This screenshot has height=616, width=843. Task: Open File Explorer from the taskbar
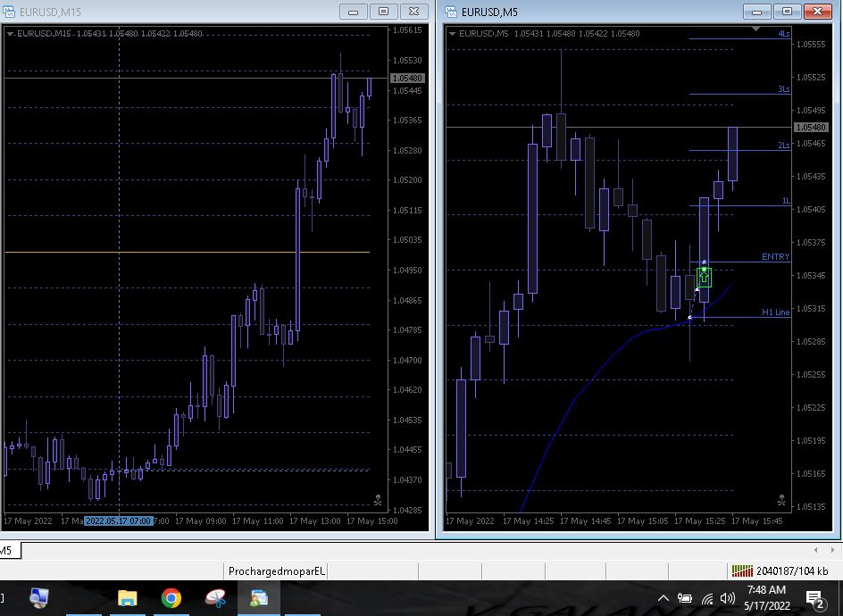[128, 598]
